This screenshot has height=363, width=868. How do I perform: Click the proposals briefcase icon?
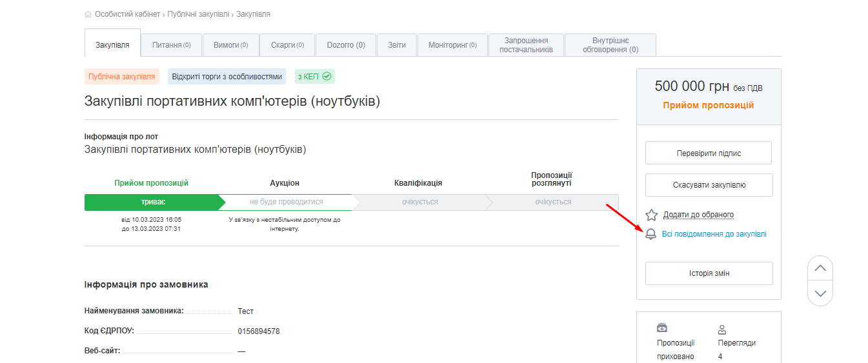tap(662, 328)
